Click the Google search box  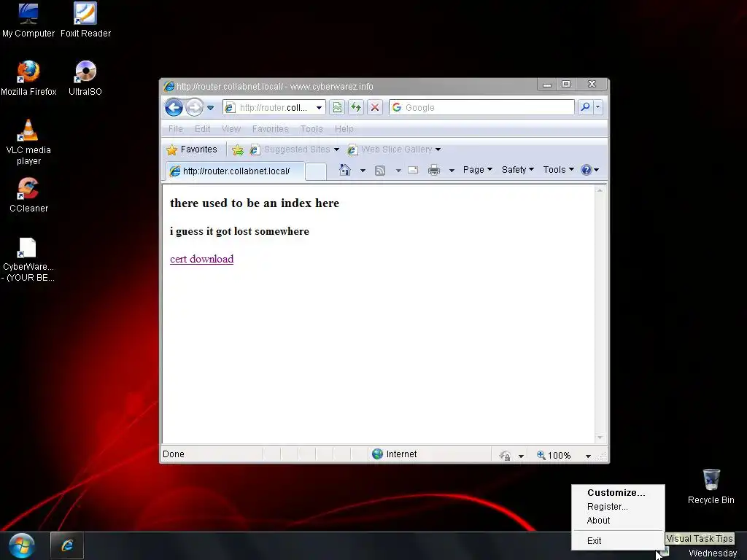(x=481, y=108)
